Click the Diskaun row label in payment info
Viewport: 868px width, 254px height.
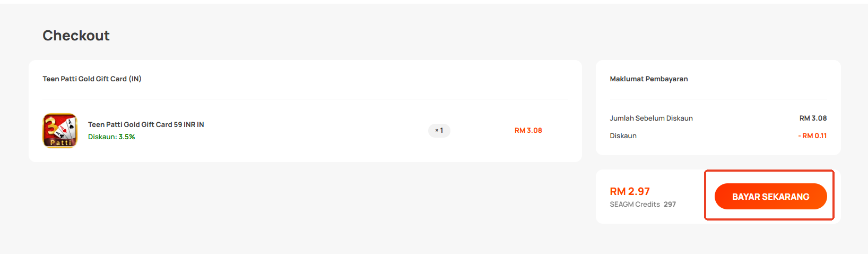623,136
